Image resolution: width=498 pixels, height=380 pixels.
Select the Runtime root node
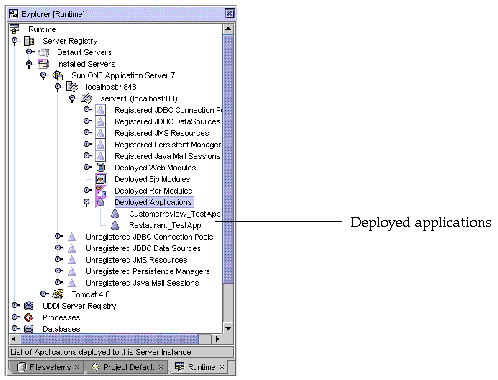click(42, 29)
